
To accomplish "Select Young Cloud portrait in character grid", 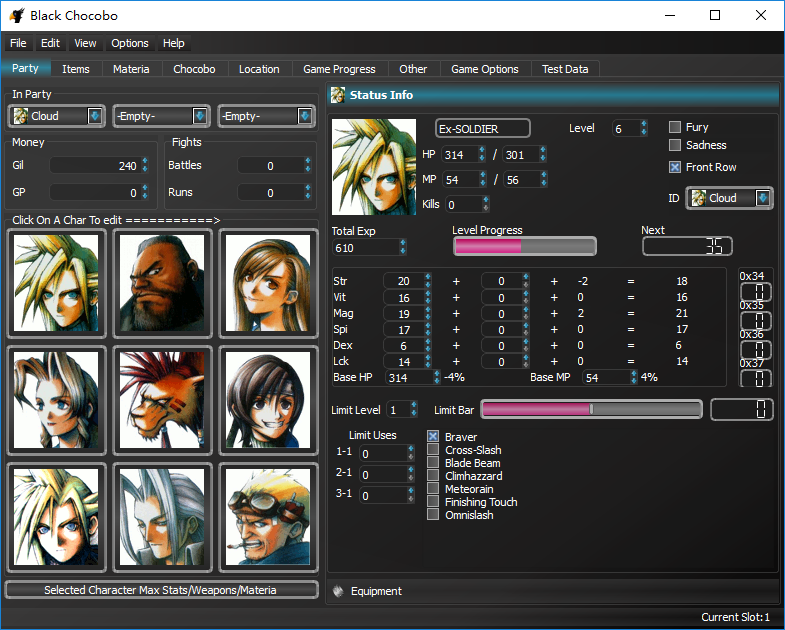I will pos(56,517).
